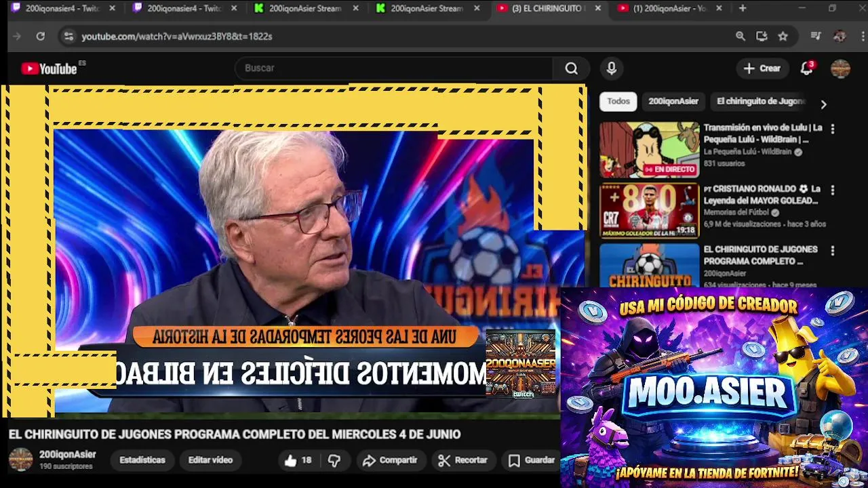Close the second 200iqonasier4 Twitch tab
Viewport: 868px width, 488px height.
[234, 8]
